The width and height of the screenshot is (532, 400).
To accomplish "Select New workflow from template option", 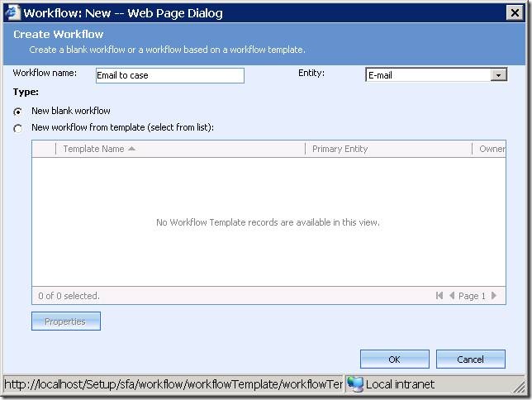I will click(x=18, y=128).
